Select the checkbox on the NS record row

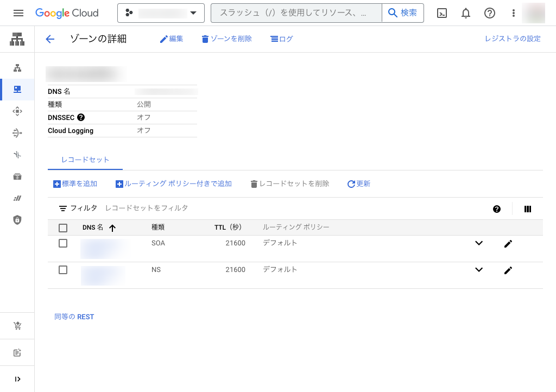coord(62,270)
